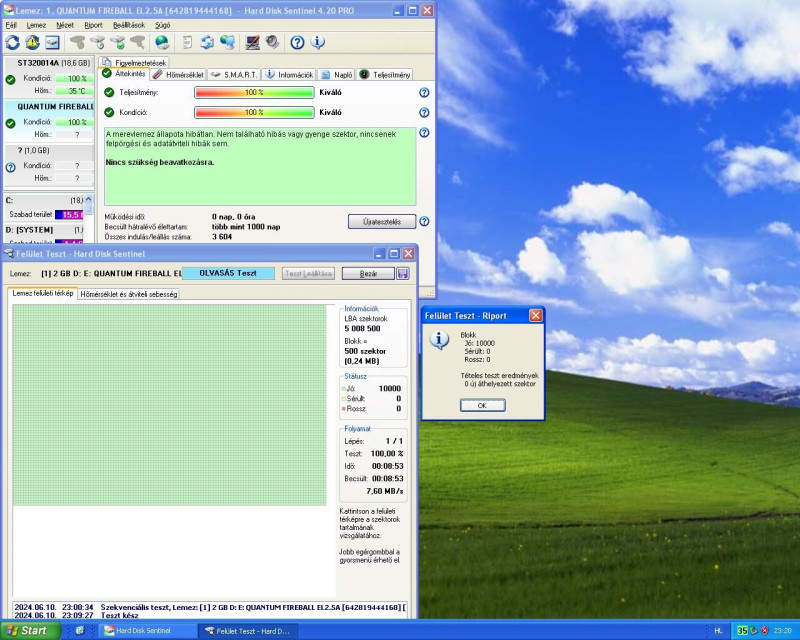The width and height of the screenshot is (800, 640).
Task: Open the Riport menu
Action: pos(93,25)
